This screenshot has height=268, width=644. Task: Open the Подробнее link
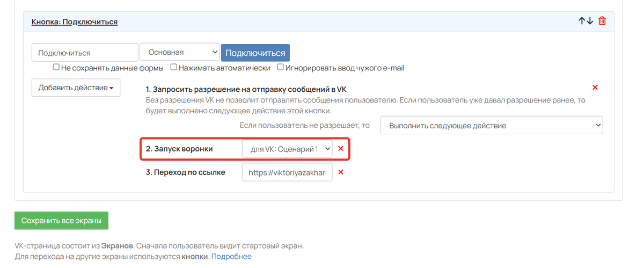coord(231,257)
